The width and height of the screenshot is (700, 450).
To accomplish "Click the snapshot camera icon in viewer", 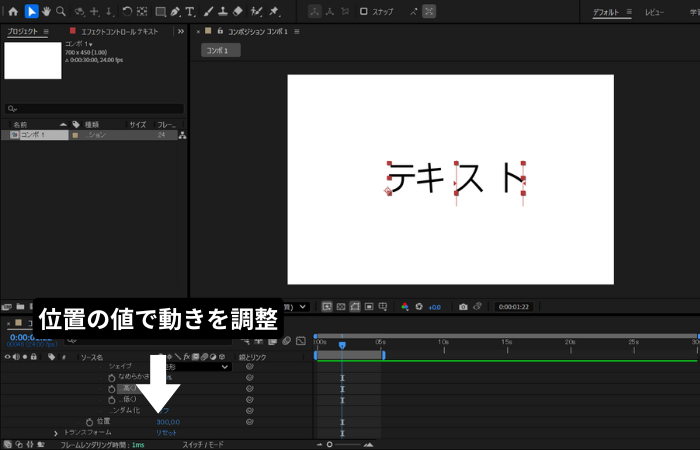I will [x=462, y=306].
